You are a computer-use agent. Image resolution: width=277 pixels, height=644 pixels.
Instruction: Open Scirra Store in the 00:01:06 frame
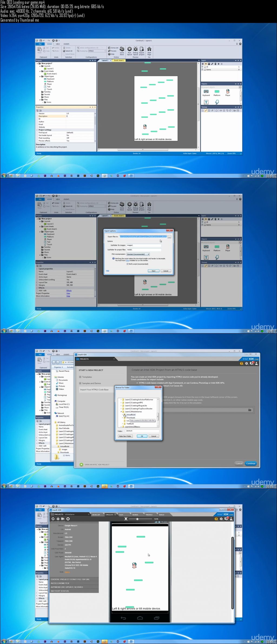pyautogui.click(x=122, y=51)
